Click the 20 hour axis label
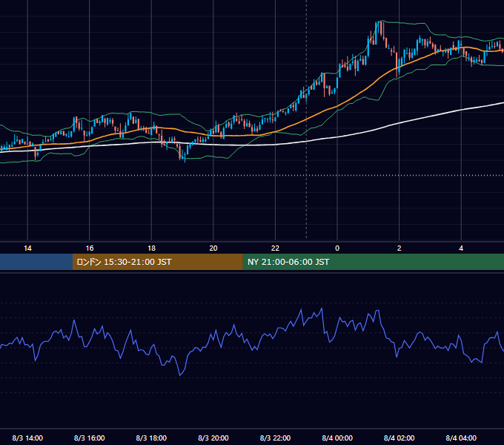 pyautogui.click(x=213, y=248)
